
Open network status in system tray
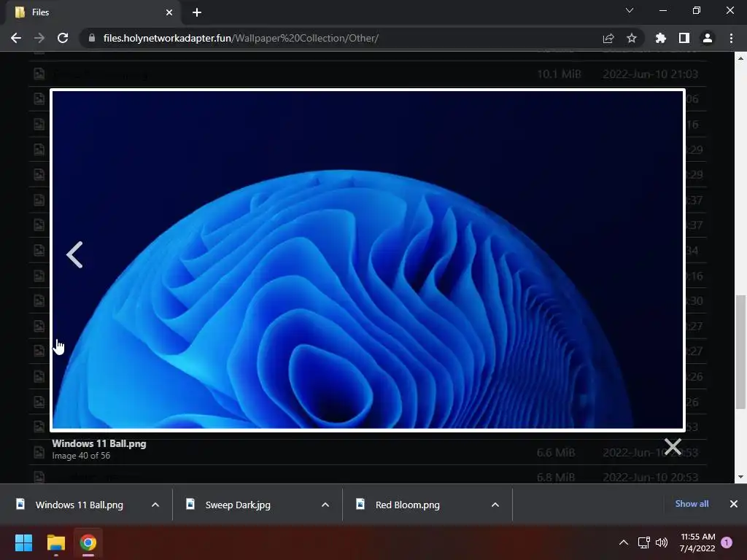(x=643, y=542)
